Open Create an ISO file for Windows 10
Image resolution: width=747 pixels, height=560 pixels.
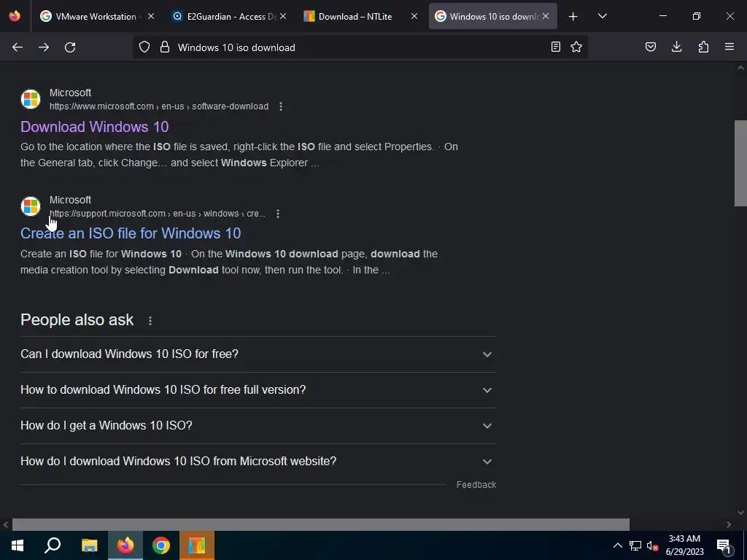pos(131,233)
